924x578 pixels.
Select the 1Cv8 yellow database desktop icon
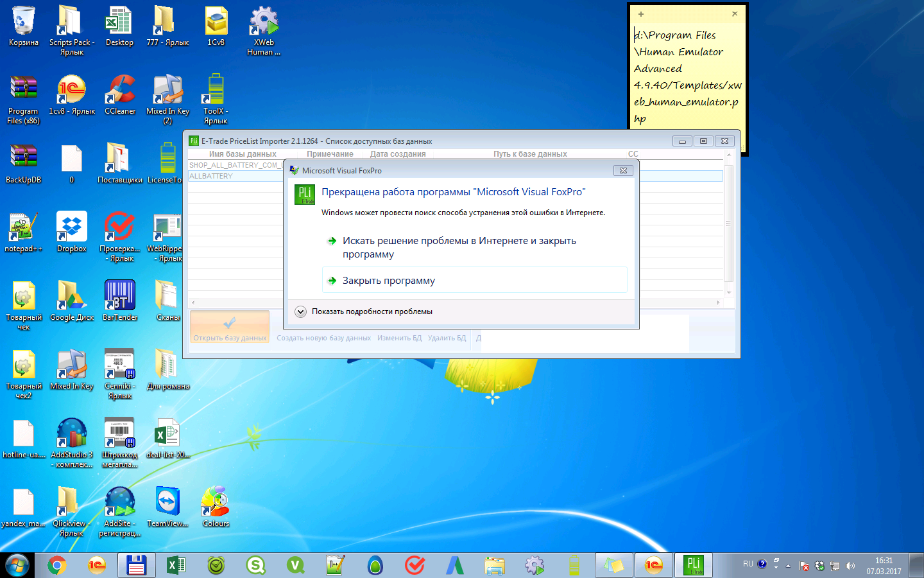click(216, 27)
